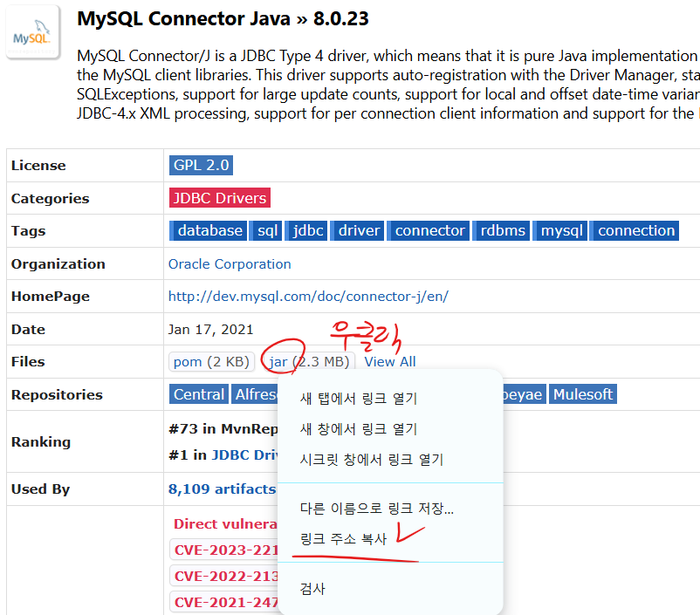Open the Mulesoft repository
Image resolution: width=700 pixels, height=615 pixels.
click(582, 394)
